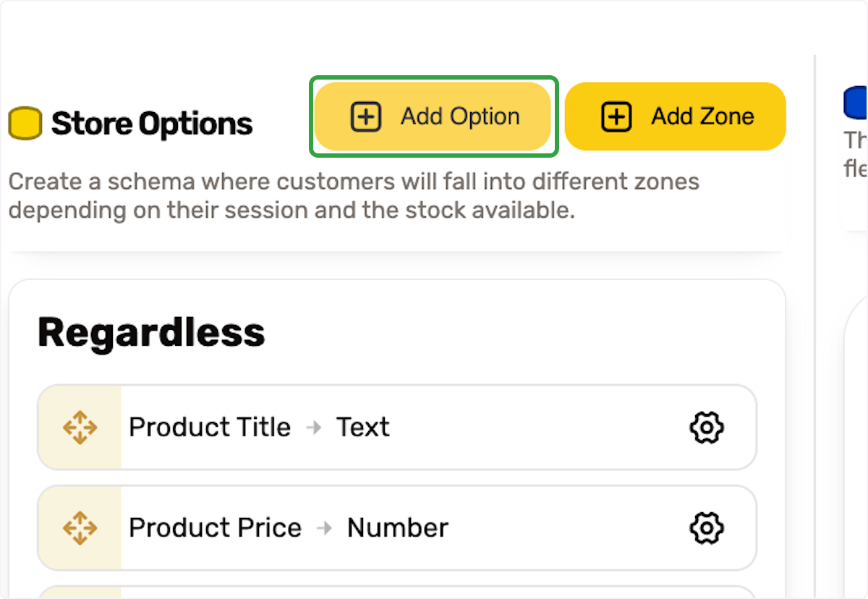This screenshot has width=868, height=599.
Task: Select the Product Title option label
Action: (210, 428)
